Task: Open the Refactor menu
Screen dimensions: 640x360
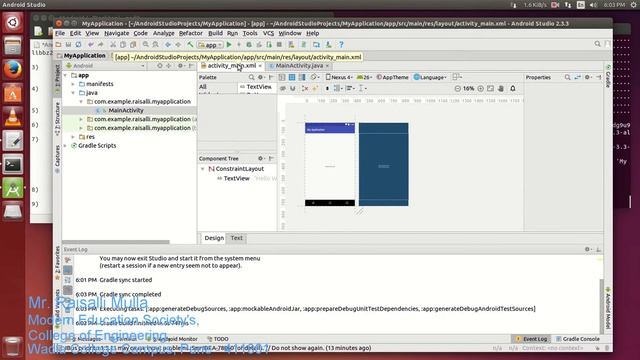Action: pos(191,33)
